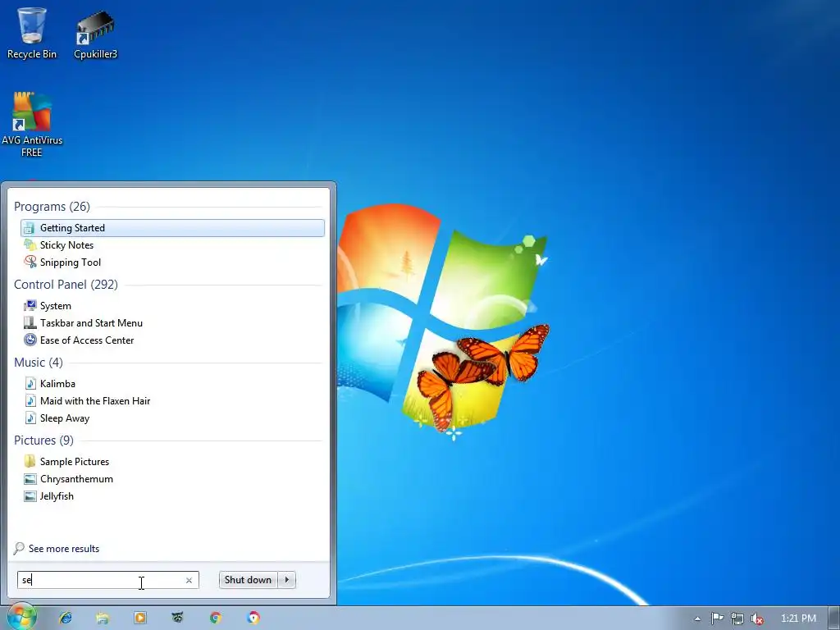Open the Cpukiller3 desktop shortcut
840x630 pixels.
pyautogui.click(x=95, y=33)
